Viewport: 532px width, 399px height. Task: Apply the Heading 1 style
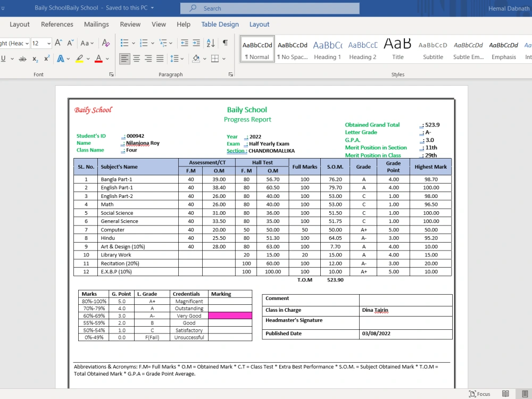(327, 48)
